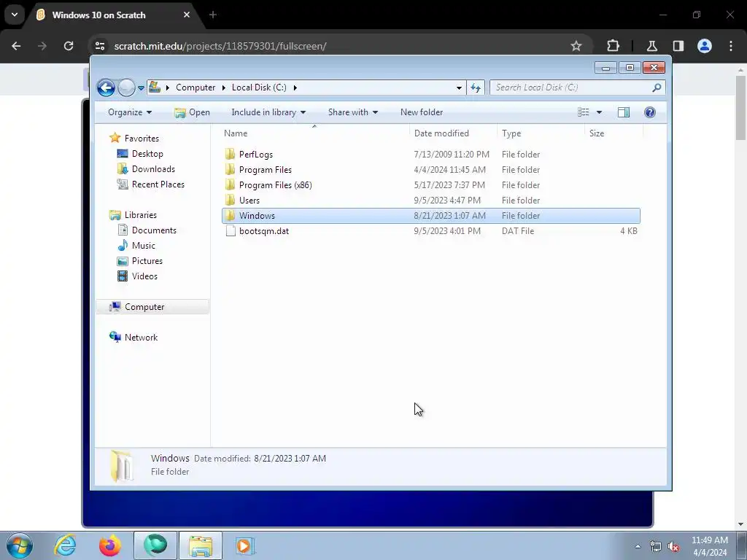Select the Users folder icon
747x560 pixels.
(230, 200)
